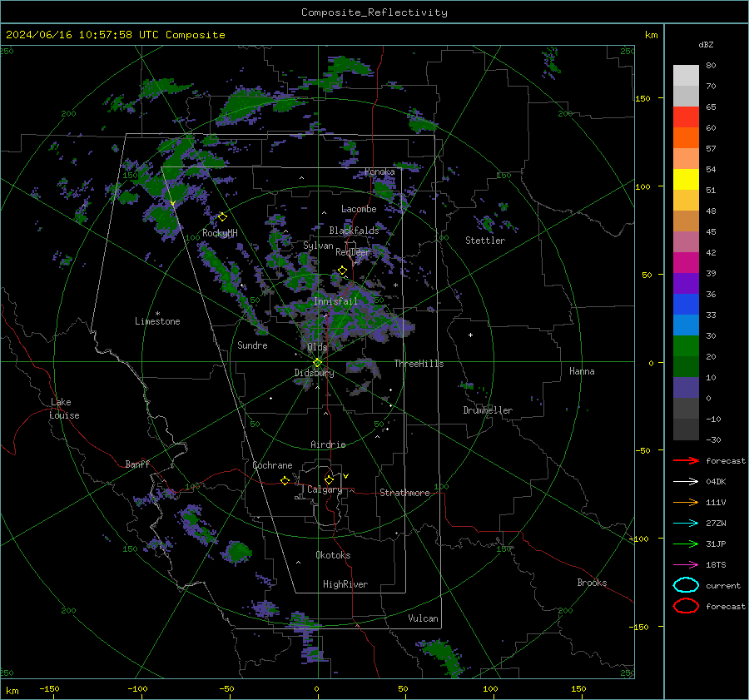The width and height of the screenshot is (749, 700).
Task: Click the Composite_Reflectivity title text
Action: coord(374,12)
